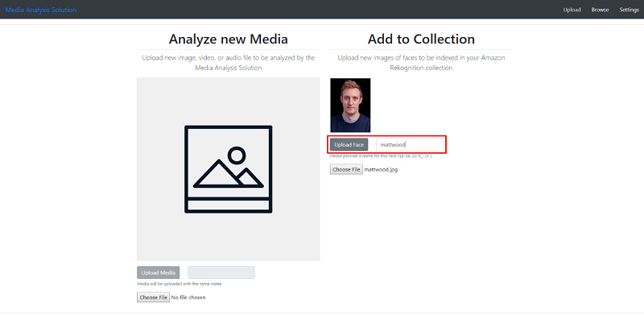
Task: Click the disabled media name field
Action: (x=221, y=272)
